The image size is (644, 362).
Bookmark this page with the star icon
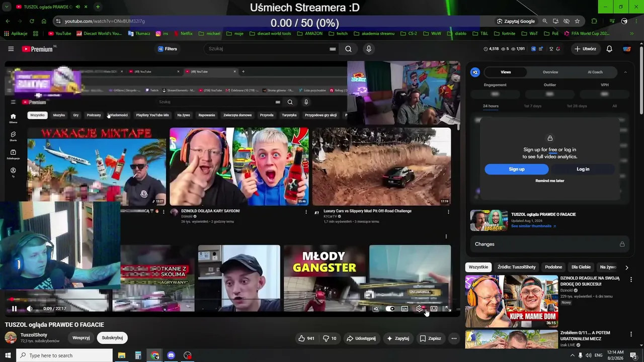[577, 21]
